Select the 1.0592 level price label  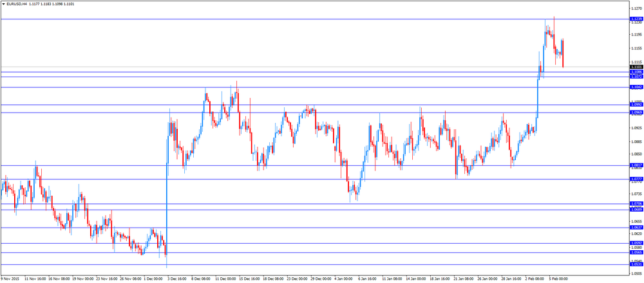tap(636, 243)
